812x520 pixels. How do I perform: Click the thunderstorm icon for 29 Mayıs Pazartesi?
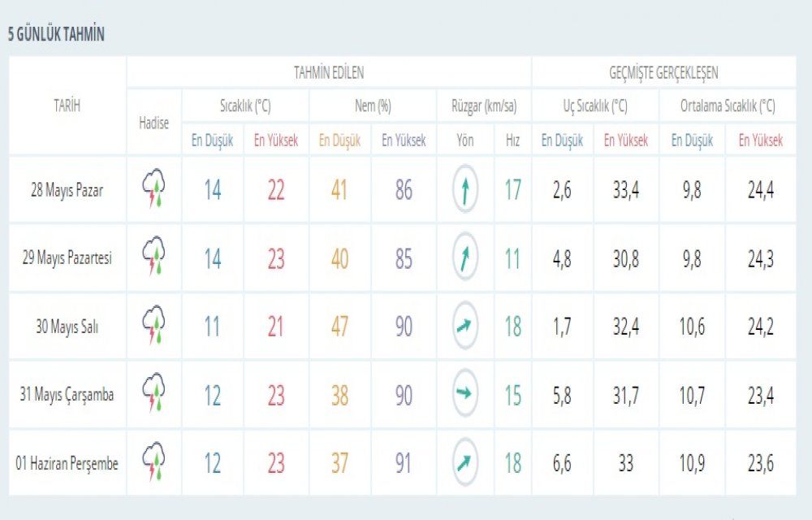tap(153, 258)
